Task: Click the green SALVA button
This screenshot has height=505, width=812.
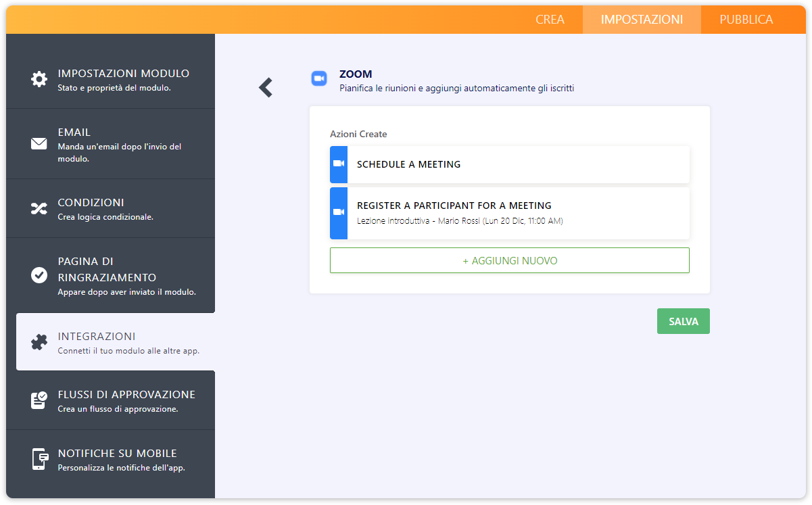Action: click(684, 322)
